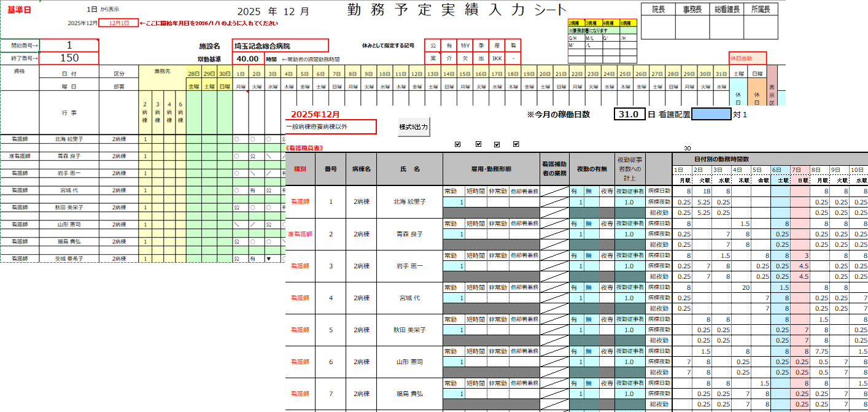Select the 開始番号 cell containing 1

click(x=69, y=45)
